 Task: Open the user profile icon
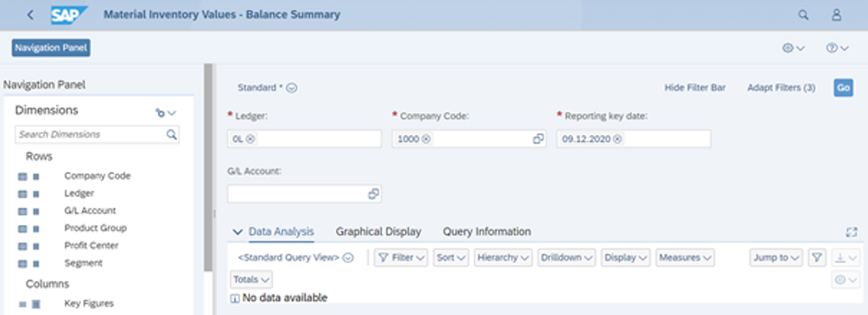[x=837, y=15]
